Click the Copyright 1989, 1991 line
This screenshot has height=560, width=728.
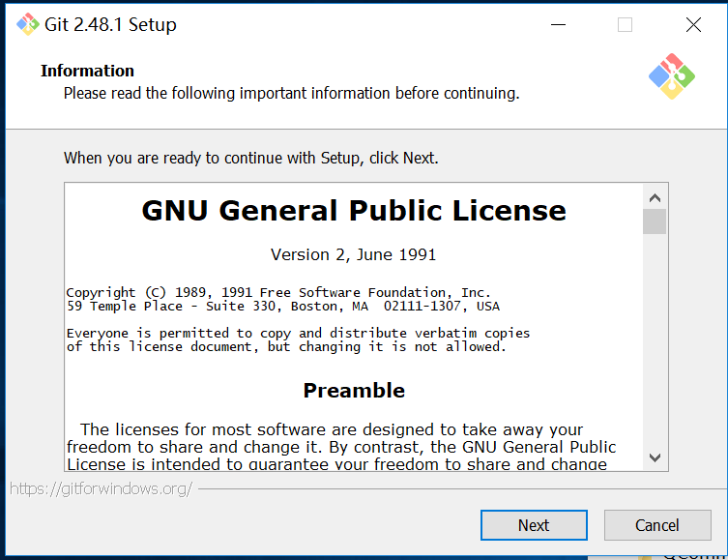pyautogui.click(x=278, y=292)
